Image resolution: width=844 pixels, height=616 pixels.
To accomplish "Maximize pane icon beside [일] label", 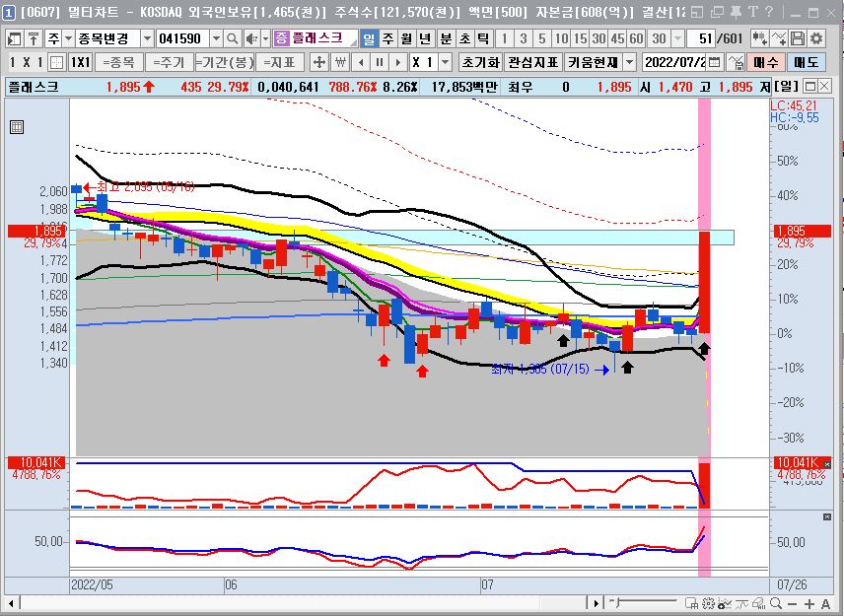I will point(810,86).
